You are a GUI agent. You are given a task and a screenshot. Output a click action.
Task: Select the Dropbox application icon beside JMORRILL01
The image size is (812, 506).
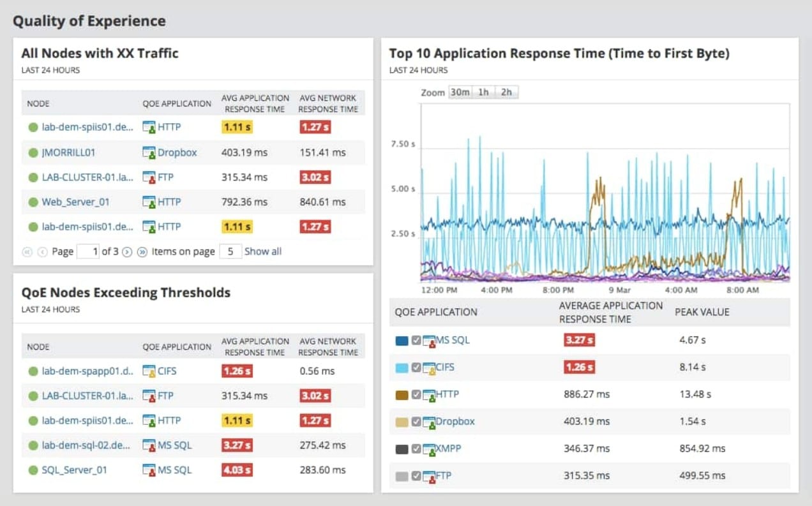(150, 152)
